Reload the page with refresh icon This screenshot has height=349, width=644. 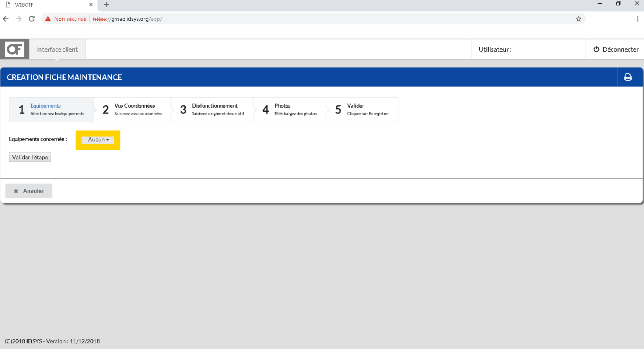[32, 19]
